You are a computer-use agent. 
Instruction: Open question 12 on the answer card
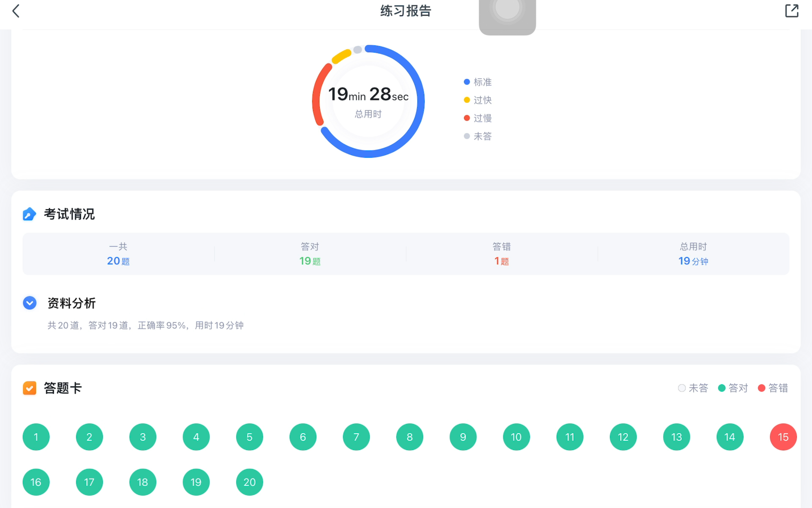coord(623,437)
